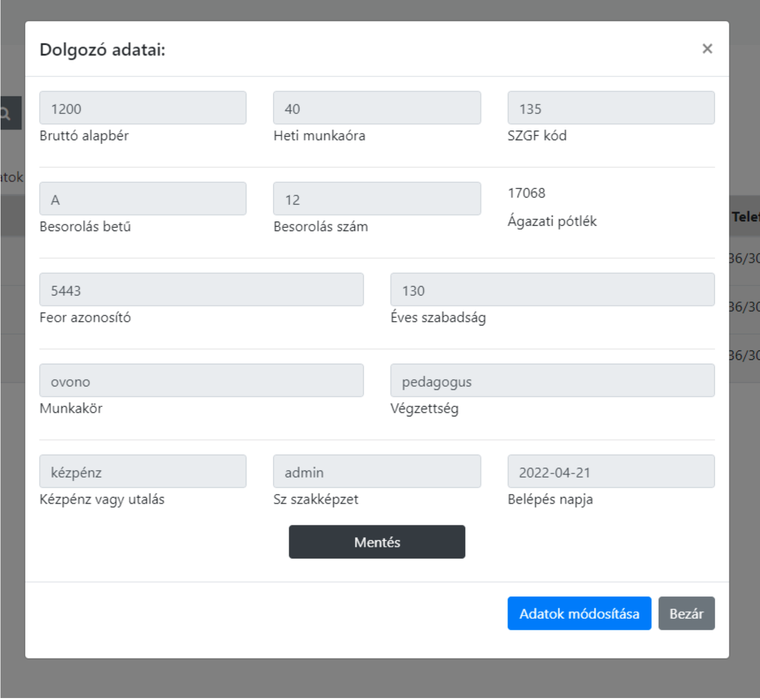Click the search magnifier icon behind modal
This screenshot has width=760, height=700.
[7, 114]
